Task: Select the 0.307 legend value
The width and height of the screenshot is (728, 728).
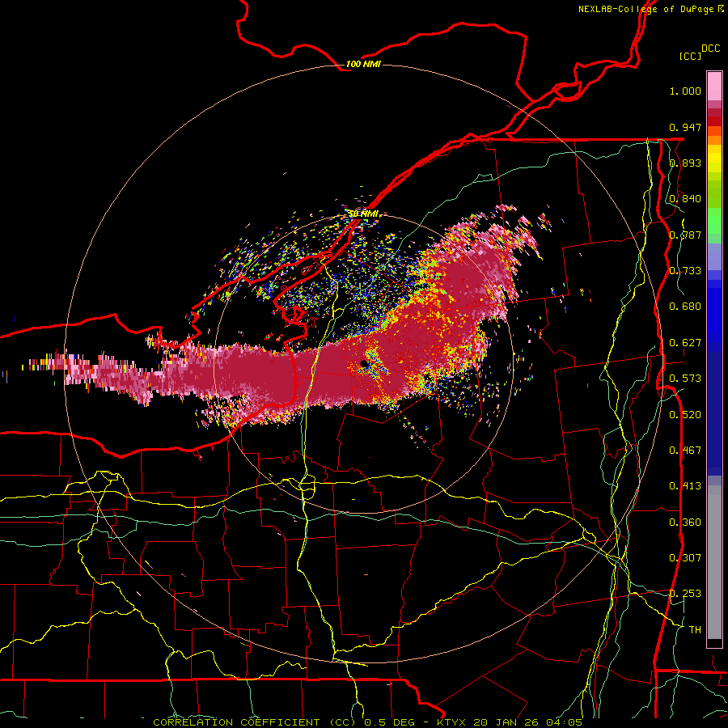Action: click(685, 558)
